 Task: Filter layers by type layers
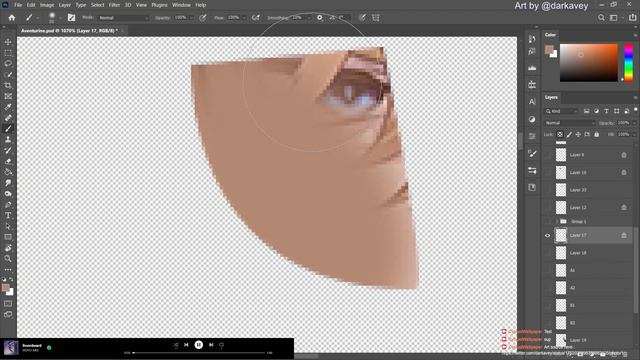(x=607, y=111)
